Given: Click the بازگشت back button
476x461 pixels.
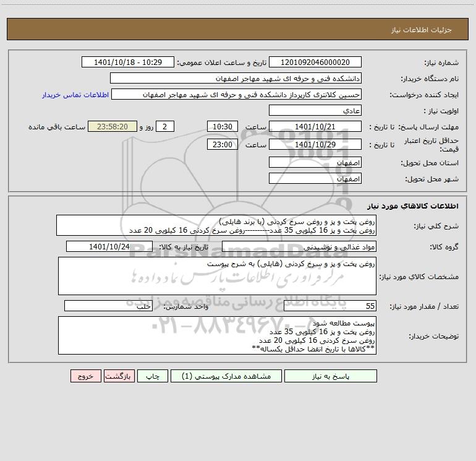Looking at the screenshot, I should click(x=119, y=376).
